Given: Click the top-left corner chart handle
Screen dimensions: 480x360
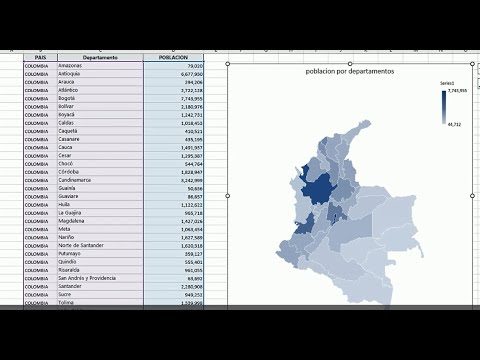Looking at the screenshot, I should pos(228,64).
